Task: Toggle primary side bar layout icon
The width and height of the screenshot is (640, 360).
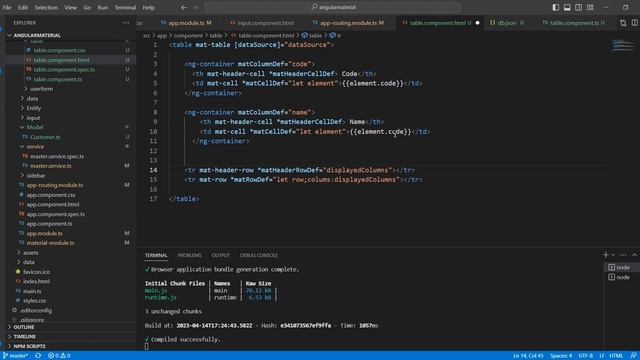Action: click(556, 7)
